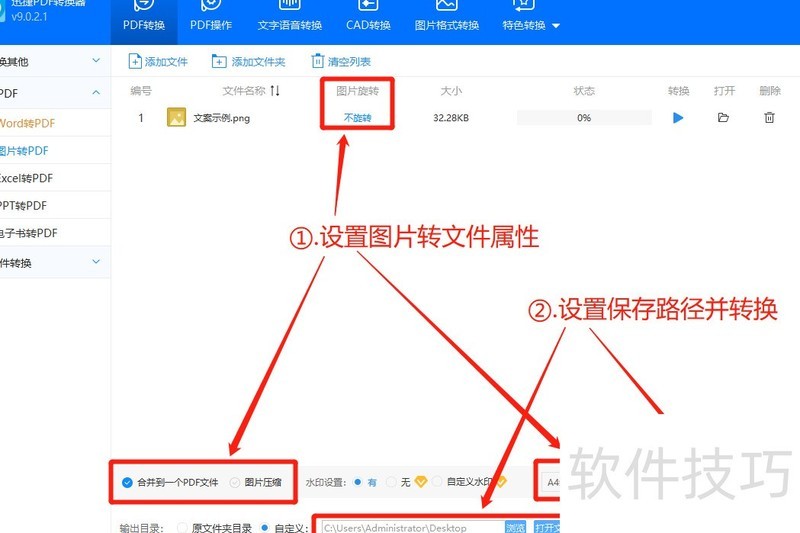
Task: Click the 添加文件 text label
Action: pyautogui.click(x=166, y=62)
